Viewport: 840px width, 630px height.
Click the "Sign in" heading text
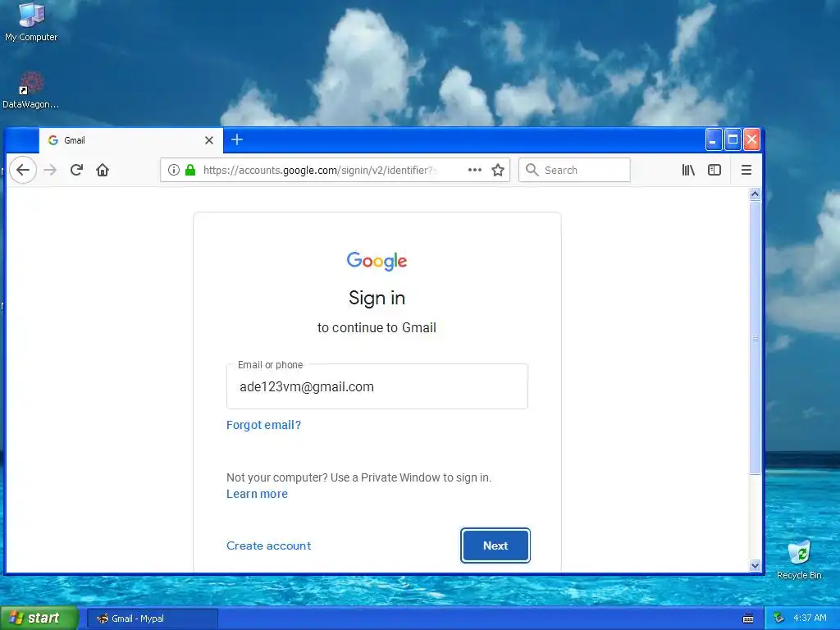tap(377, 298)
